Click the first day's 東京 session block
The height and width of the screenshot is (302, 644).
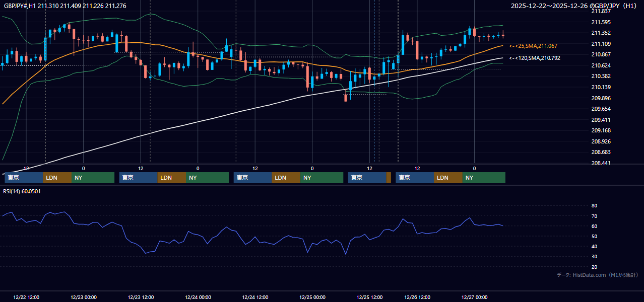coord(24,178)
